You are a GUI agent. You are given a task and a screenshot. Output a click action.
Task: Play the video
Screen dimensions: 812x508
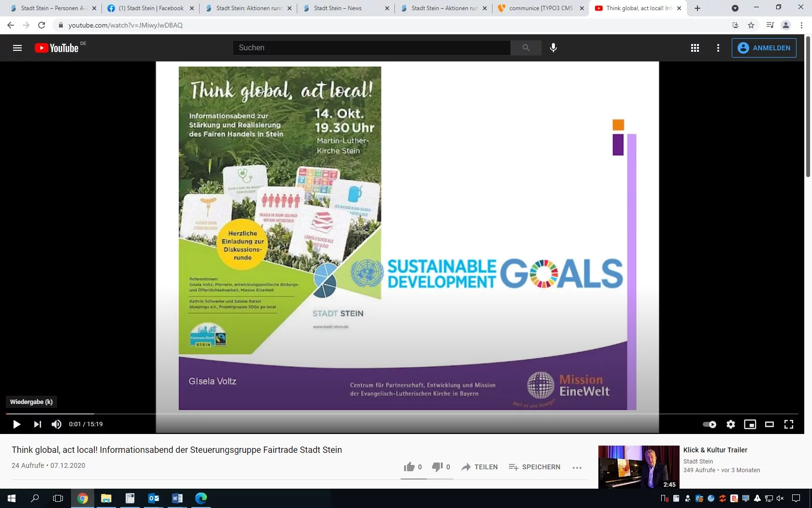tap(16, 424)
